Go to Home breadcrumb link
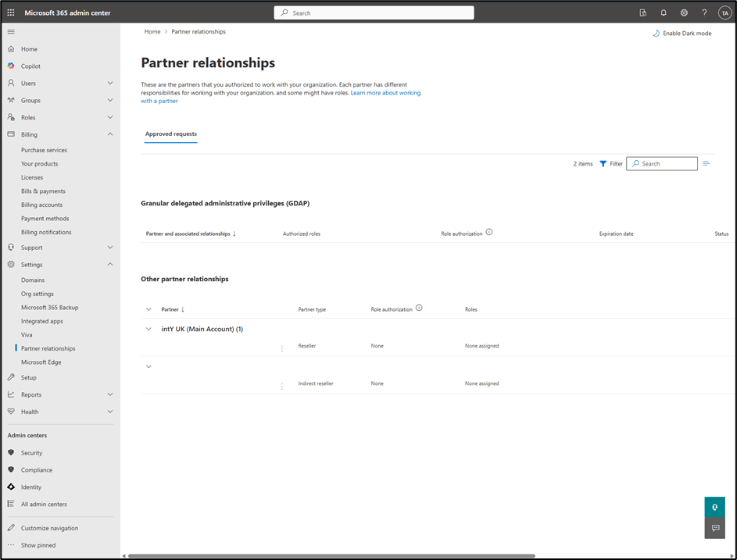Screen dimensions: 737x560 pos(152,32)
